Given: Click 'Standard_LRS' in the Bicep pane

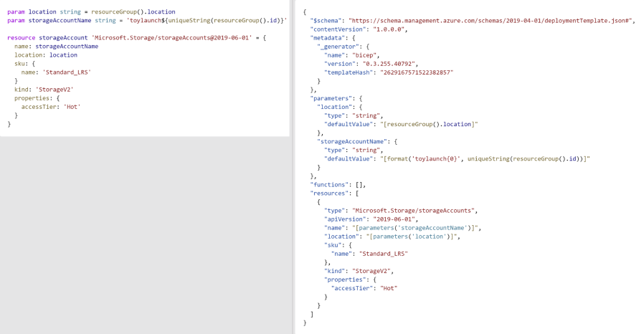Looking at the screenshot, I should (65, 72).
